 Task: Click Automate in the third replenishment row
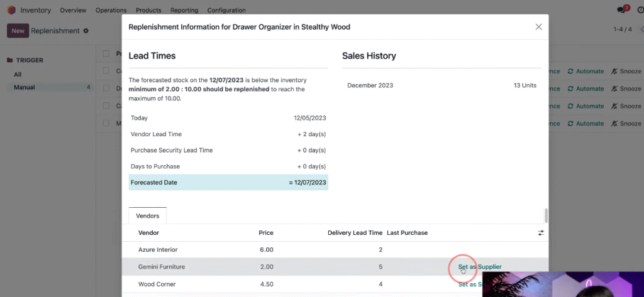(x=586, y=106)
